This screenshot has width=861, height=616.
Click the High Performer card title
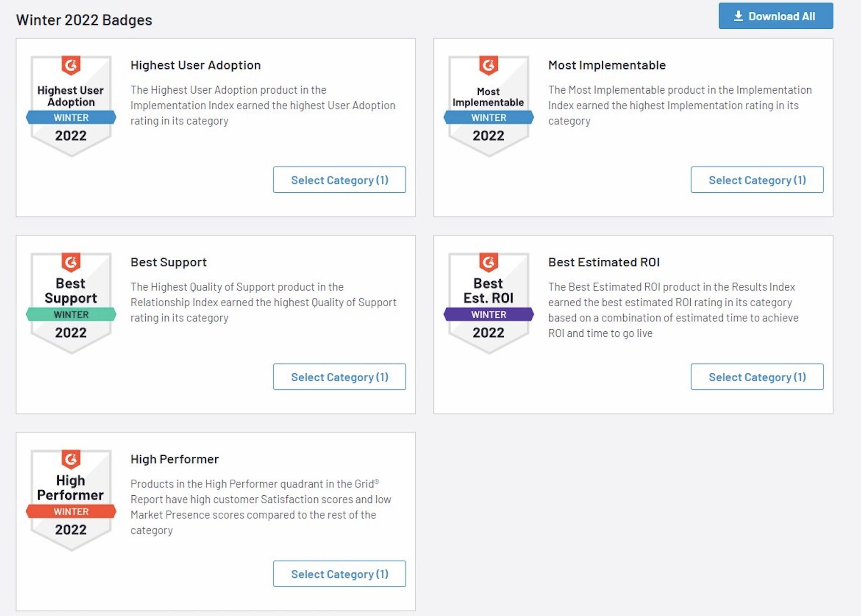[x=174, y=459]
